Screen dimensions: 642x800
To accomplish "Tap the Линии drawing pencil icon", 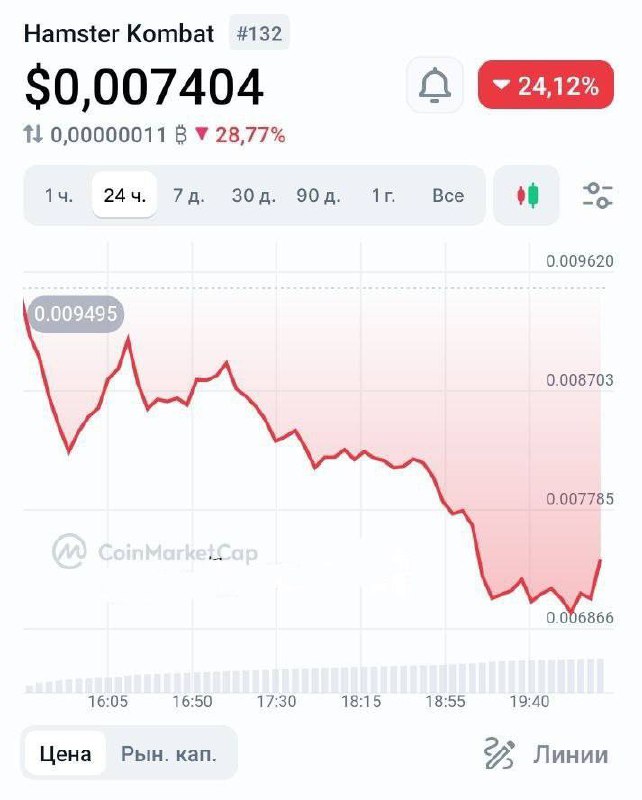I will (x=499, y=753).
